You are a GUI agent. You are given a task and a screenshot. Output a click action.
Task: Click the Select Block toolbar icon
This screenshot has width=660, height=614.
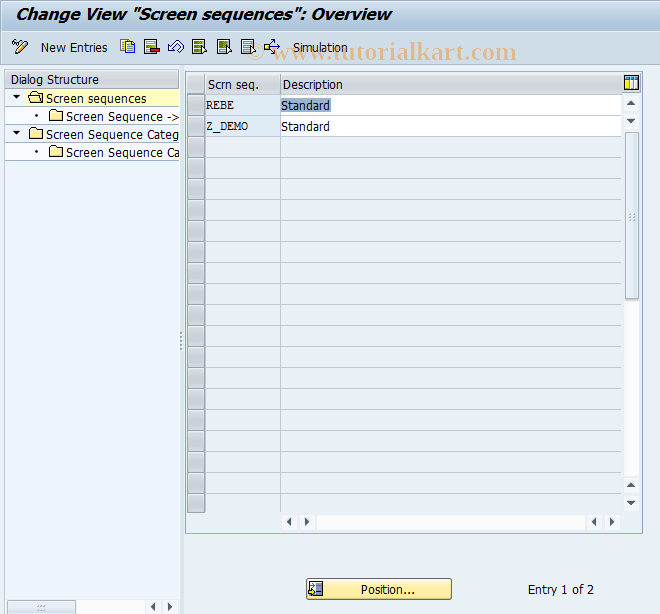[x=224, y=47]
